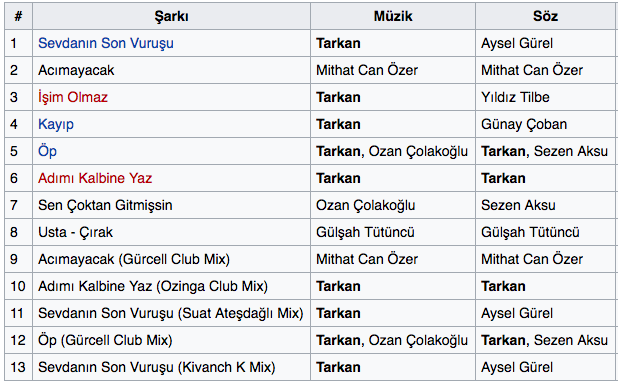This screenshot has height=384, width=618.
Task: Select the Müzik column header
Action: (x=393, y=16)
